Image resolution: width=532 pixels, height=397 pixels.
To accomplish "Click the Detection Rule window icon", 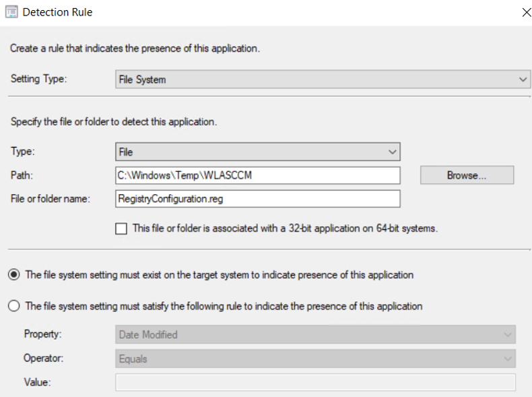I will (11, 12).
